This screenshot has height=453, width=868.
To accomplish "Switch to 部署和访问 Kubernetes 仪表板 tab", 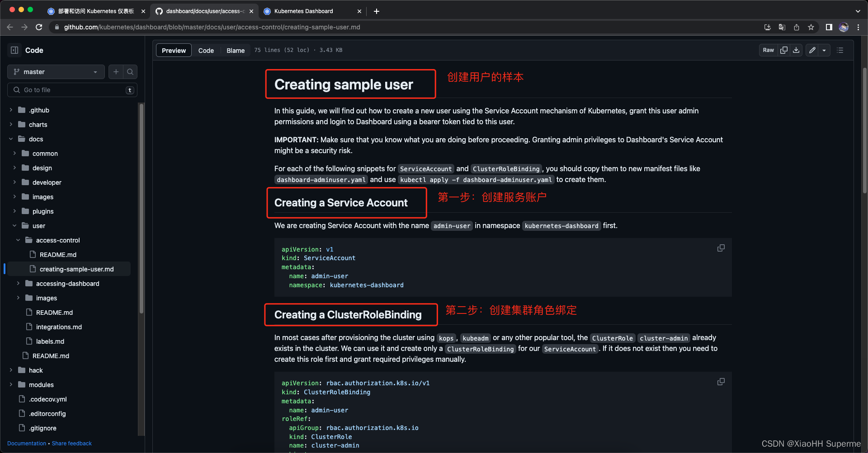I will 96,11.
